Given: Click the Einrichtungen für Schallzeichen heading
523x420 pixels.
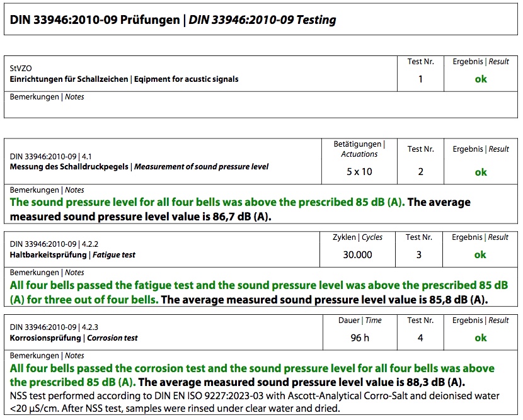Looking at the screenshot, I should (124, 79).
